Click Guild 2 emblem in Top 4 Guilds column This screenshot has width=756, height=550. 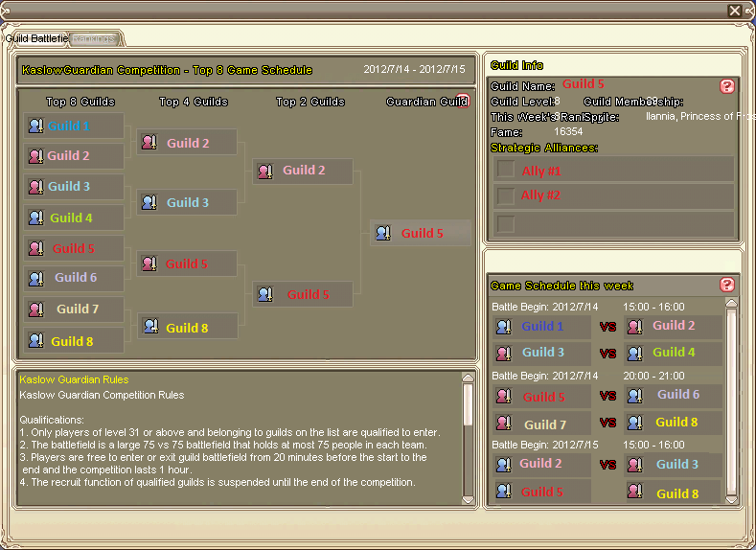[x=149, y=142]
